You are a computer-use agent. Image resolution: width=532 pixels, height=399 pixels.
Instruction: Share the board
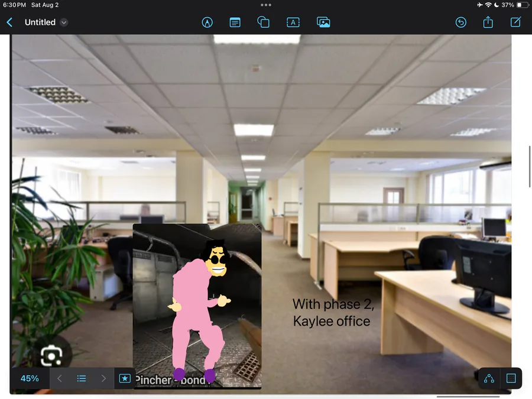(488, 22)
